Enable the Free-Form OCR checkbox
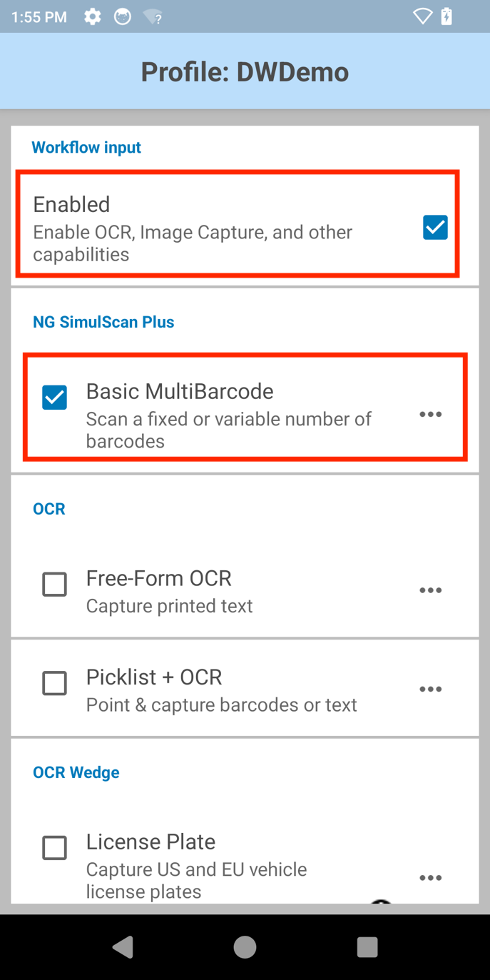Image resolution: width=490 pixels, height=980 pixels. [55, 585]
